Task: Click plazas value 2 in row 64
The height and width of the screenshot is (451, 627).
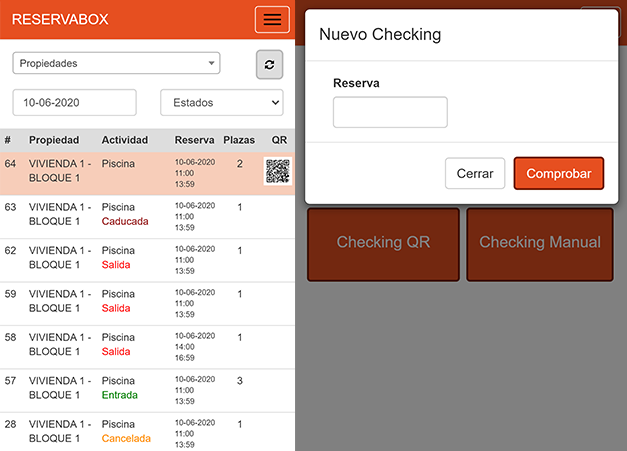Action: 240,164
